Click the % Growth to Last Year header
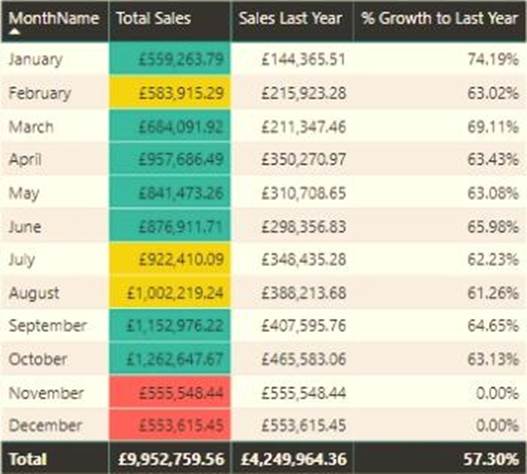Screen dimensions: 527x474 coord(440,18)
